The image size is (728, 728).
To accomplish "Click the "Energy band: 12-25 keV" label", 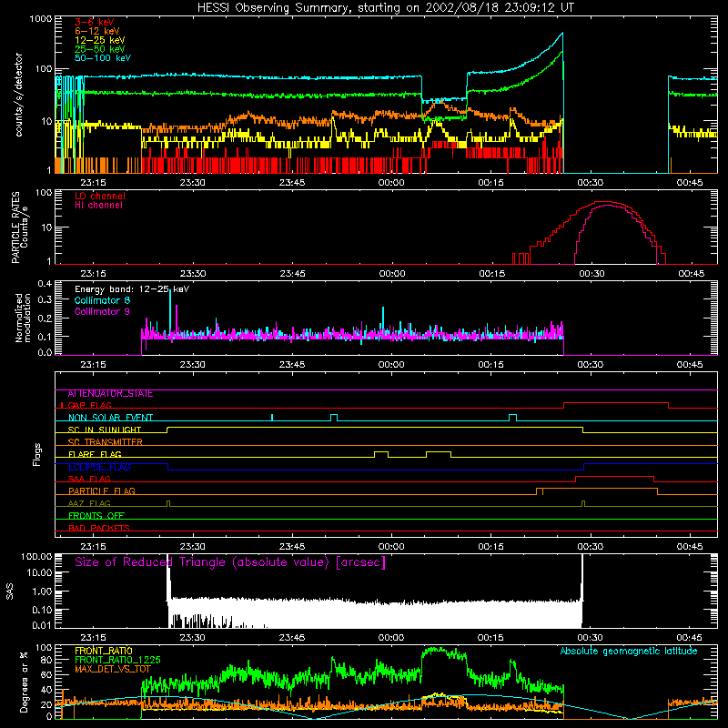I will 132,289.
